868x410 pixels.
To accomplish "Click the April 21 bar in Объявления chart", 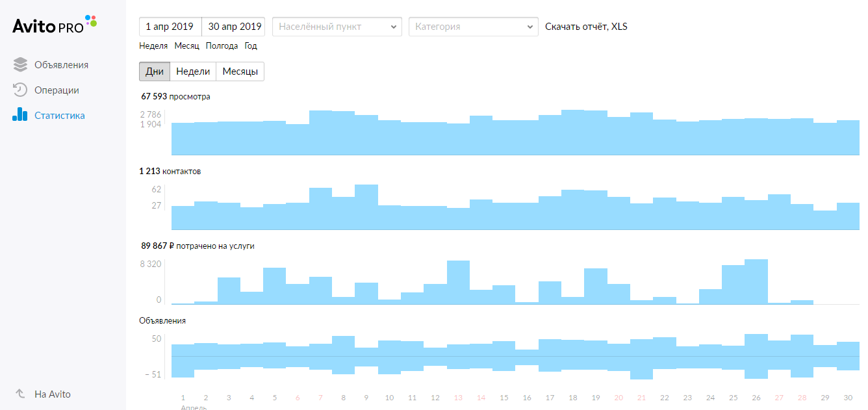I will click(x=641, y=359).
